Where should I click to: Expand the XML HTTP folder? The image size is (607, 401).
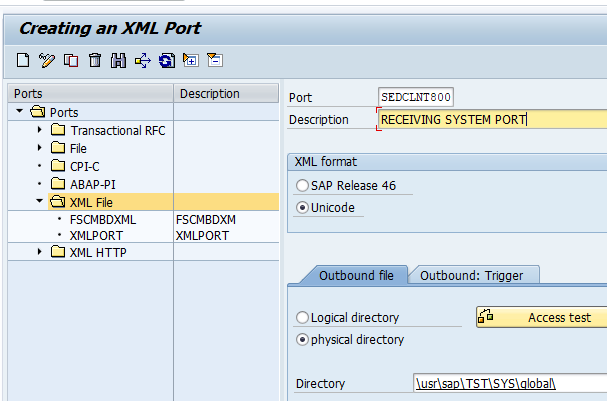(40, 252)
